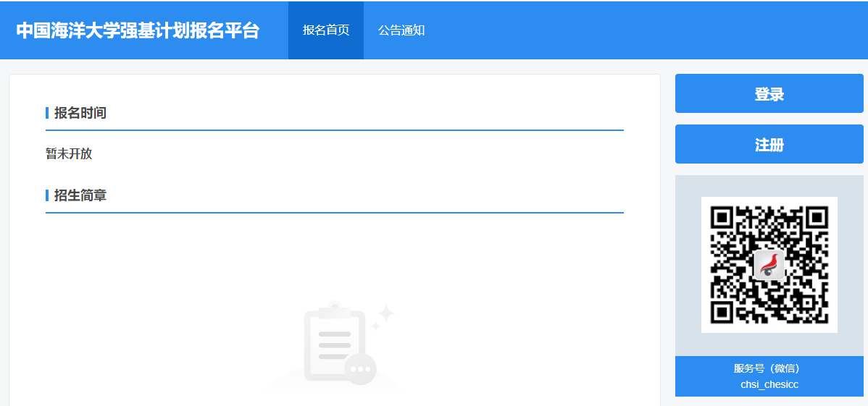868x406 pixels.
Task: Click the red bird logo inside QR code
Action: pos(769,264)
